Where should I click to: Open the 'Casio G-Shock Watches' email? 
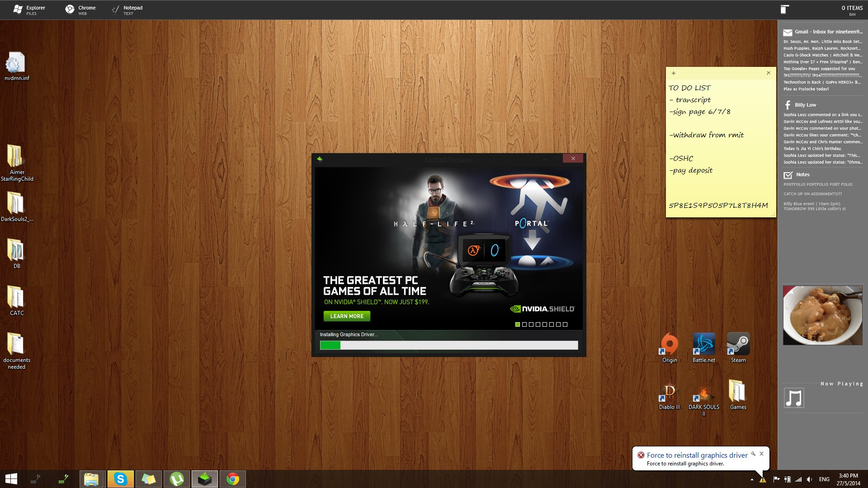coord(823,55)
